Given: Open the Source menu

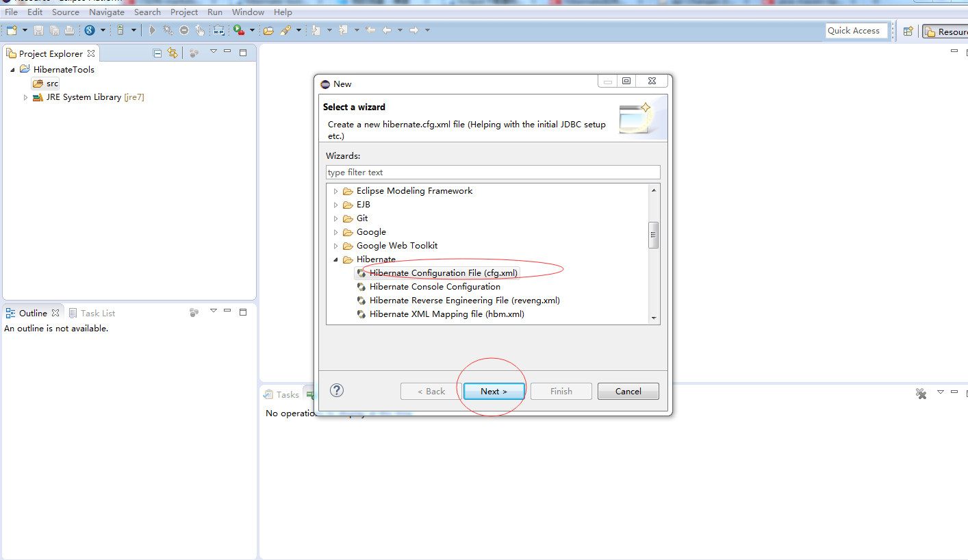Looking at the screenshot, I should 66,12.
